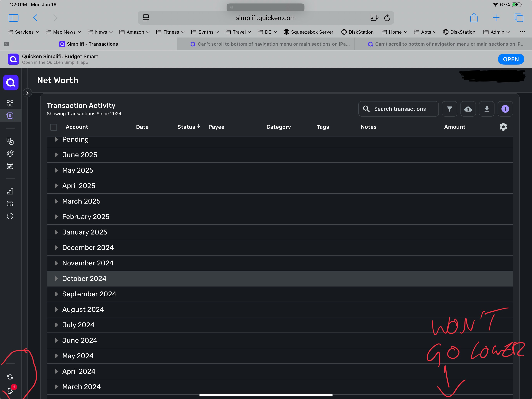Open table column settings gear icon
The image size is (532, 399).
(503, 127)
